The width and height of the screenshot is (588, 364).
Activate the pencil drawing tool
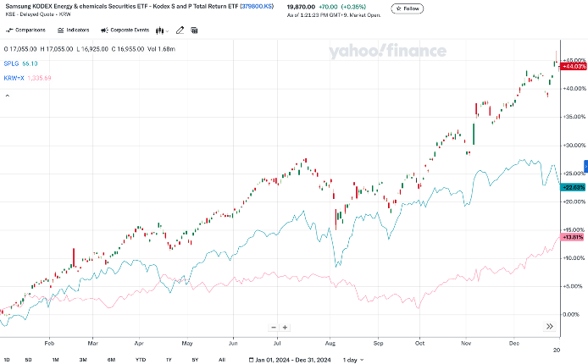click(180, 30)
